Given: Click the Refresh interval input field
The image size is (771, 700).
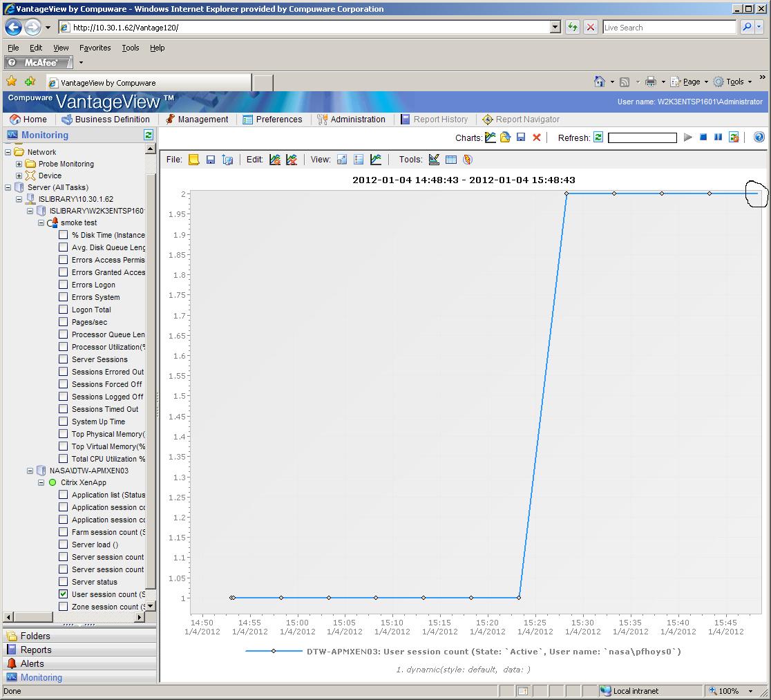Looking at the screenshot, I should pyautogui.click(x=642, y=138).
